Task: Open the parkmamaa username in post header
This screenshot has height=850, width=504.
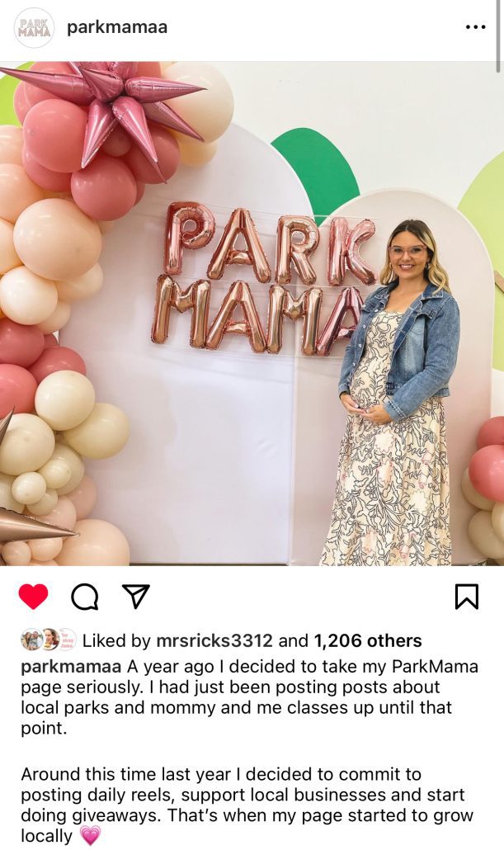Action: click(x=117, y=27)
